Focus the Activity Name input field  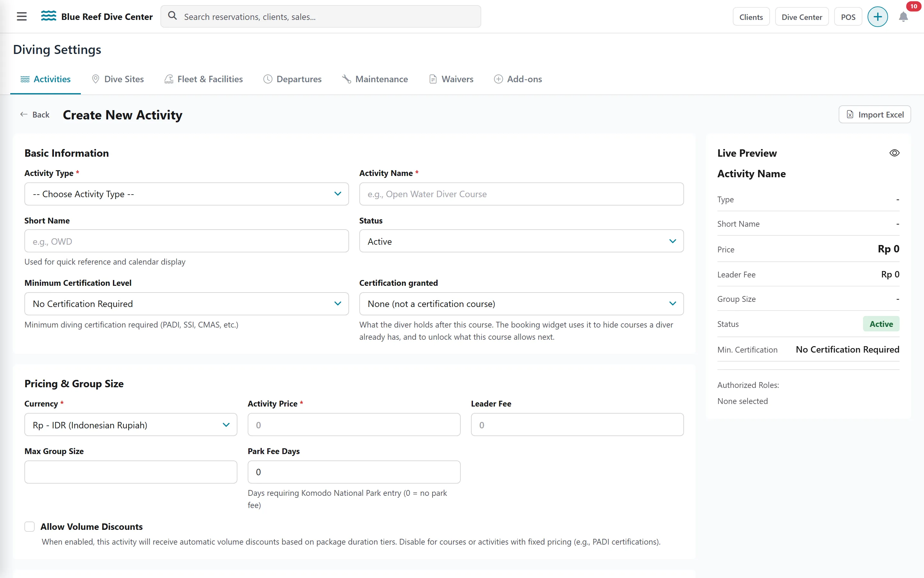tap(521, 194)
